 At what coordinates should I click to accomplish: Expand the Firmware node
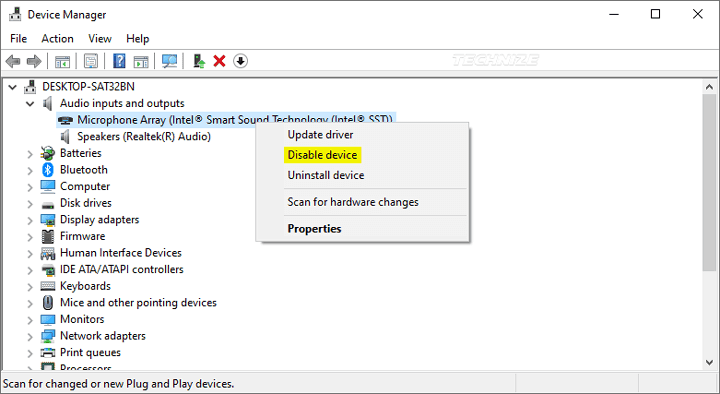(30, 237)
